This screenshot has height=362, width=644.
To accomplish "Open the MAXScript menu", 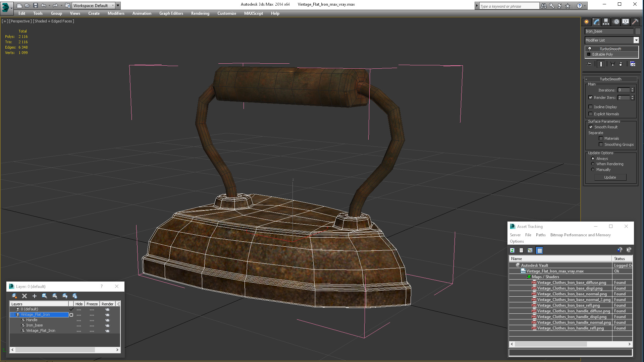I will point(254,13).
